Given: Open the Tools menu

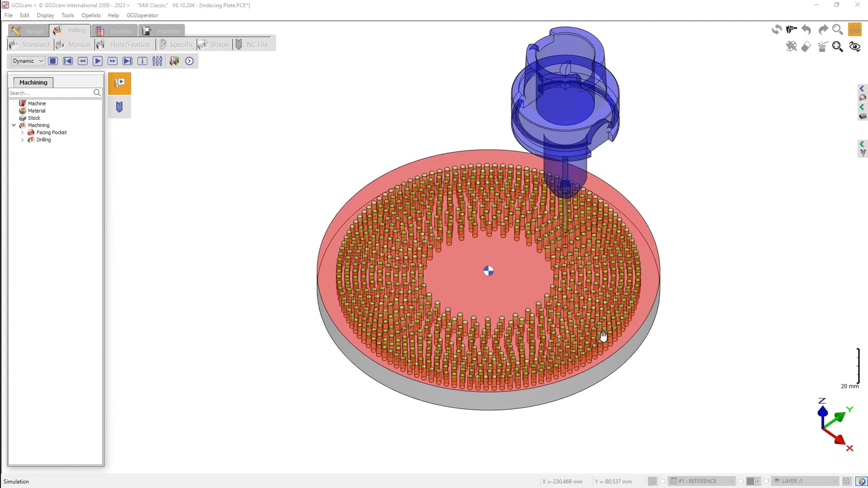Looking at the screenshot, I should [68, 15].
